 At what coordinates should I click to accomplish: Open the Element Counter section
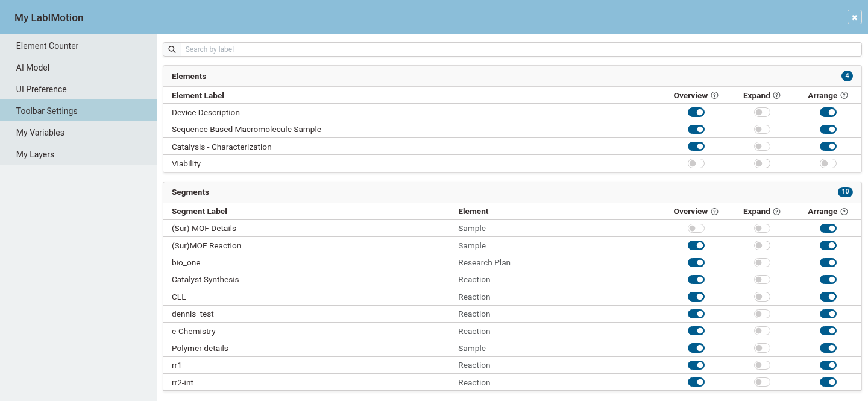(x=78, y=46)
